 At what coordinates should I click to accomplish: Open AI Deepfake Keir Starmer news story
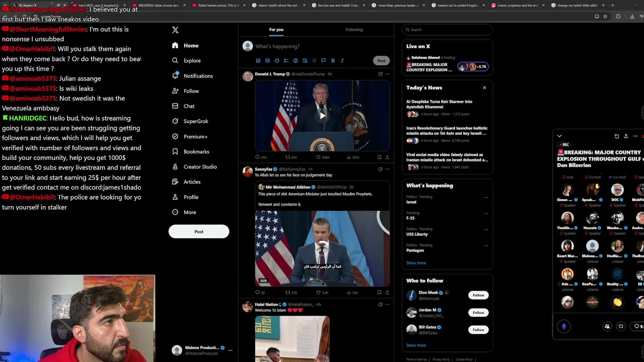[x=447, y=108]
